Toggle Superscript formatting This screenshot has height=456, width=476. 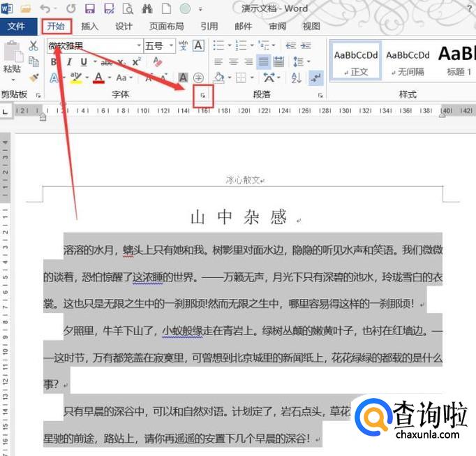137,62
